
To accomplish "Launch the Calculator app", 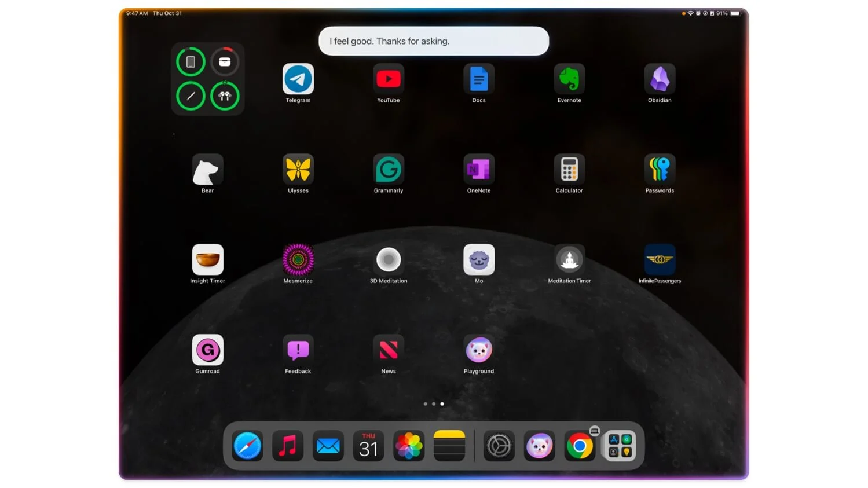I will [x=569, y=170].
